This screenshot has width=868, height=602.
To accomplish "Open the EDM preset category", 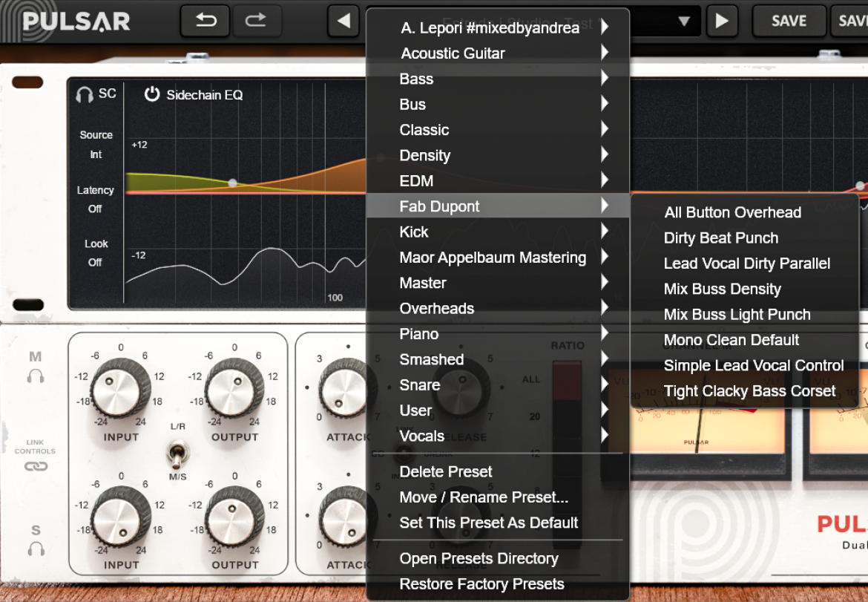I will point(498,180).
